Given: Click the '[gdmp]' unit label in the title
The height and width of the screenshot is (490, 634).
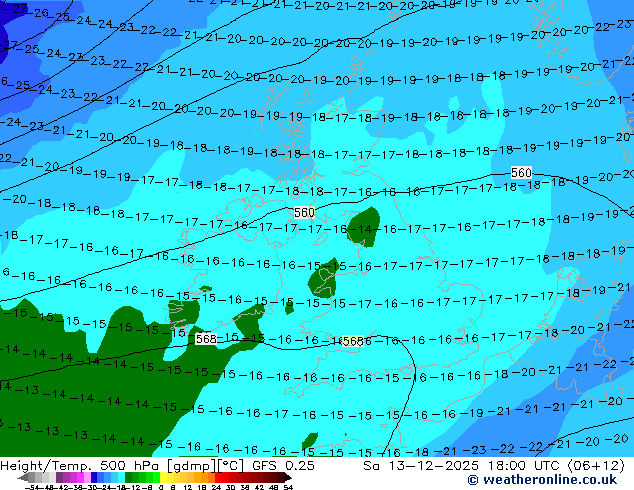Looking at the screenshot, I should tap(192, 465).
